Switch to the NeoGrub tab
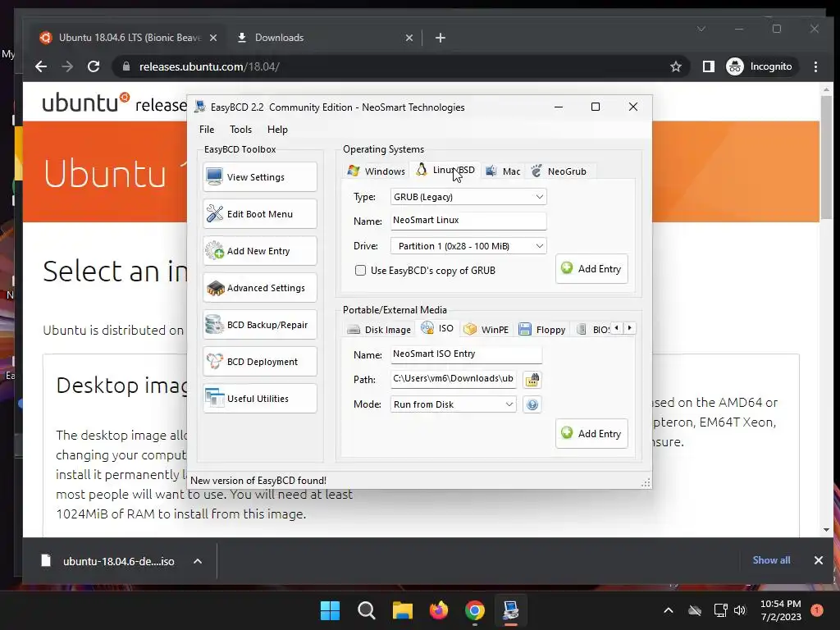840x630 pixels. (x=559, y=171)
